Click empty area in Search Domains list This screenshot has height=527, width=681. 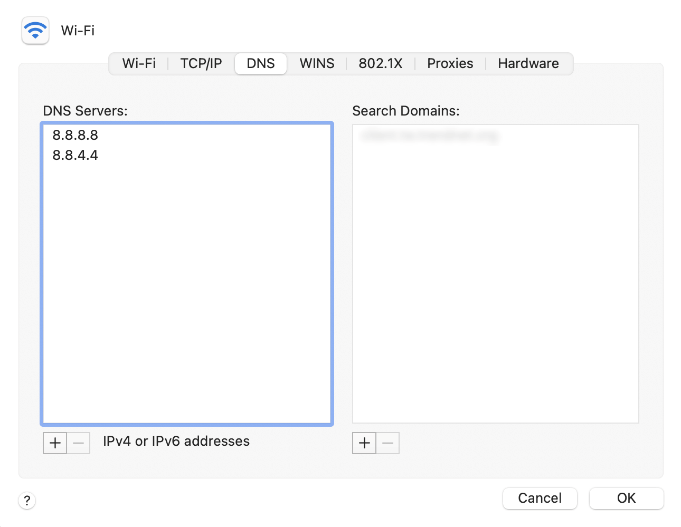[x=495, y=300]
